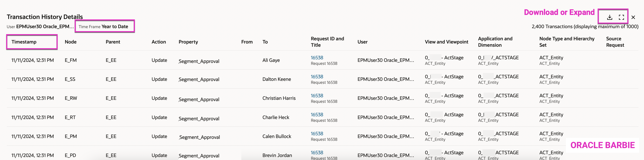Screen dimensions: 644x160
Task: Expand the table to full screen
Action: (621, 17)
